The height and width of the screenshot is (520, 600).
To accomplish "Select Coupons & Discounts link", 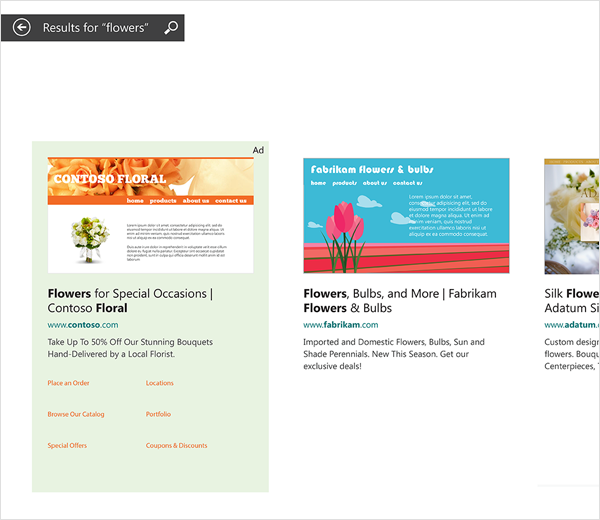I will (x=176, y=446).
